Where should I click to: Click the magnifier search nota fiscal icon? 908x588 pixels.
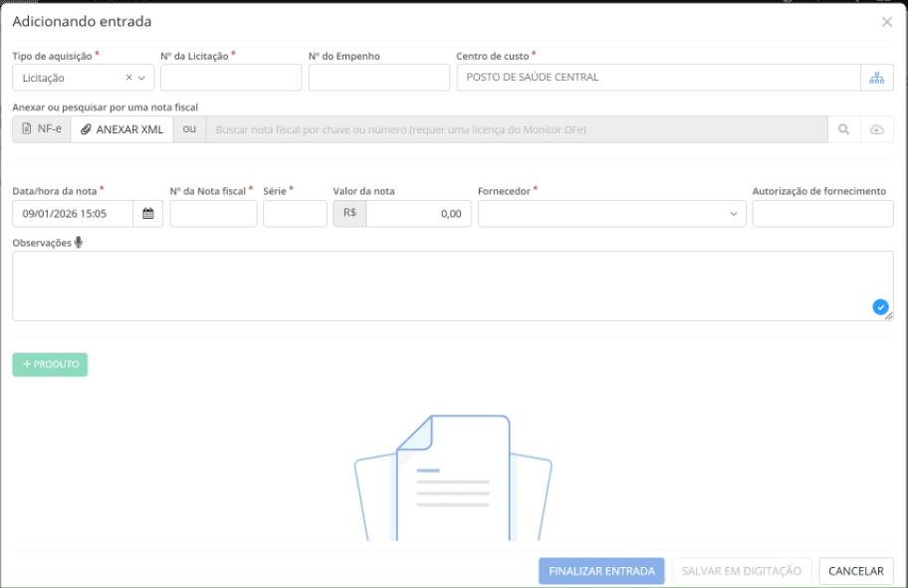(843, 129)
